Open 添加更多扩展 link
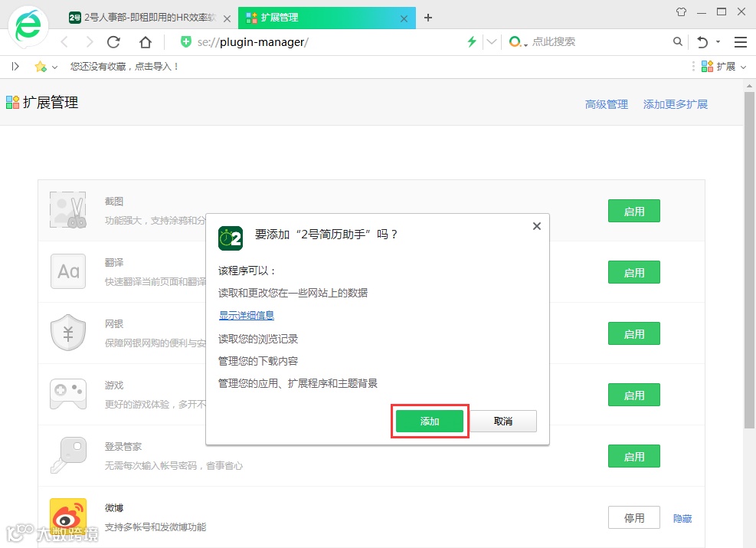This screenshot has height=548, width=756. coord(675,104)
